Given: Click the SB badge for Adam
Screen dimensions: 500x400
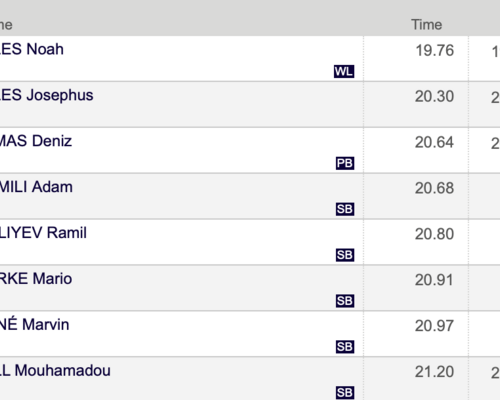Looking at the screenshot, I should 345,209.
